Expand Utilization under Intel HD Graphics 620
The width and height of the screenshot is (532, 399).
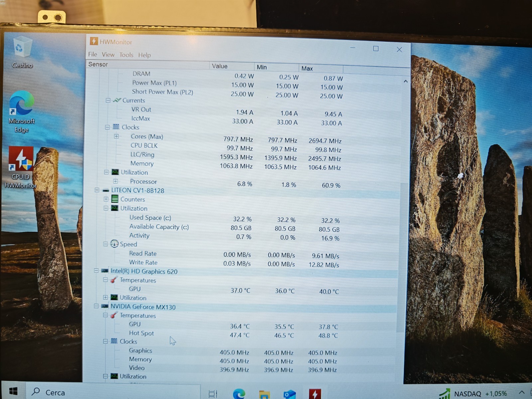pyautogui.click(x=105, y=297)
